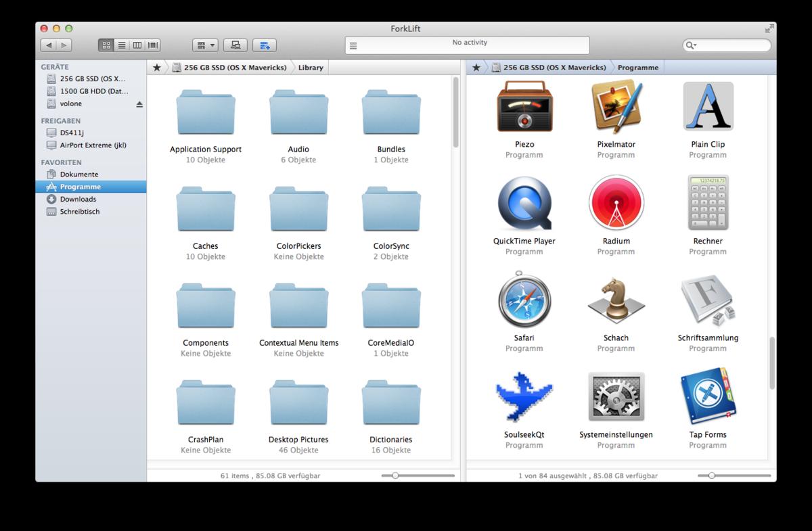The width and height of the screenshot is (812, 531).
Task: Toggle fullscreen with corner arrows
Action: [x=769, y=28]
